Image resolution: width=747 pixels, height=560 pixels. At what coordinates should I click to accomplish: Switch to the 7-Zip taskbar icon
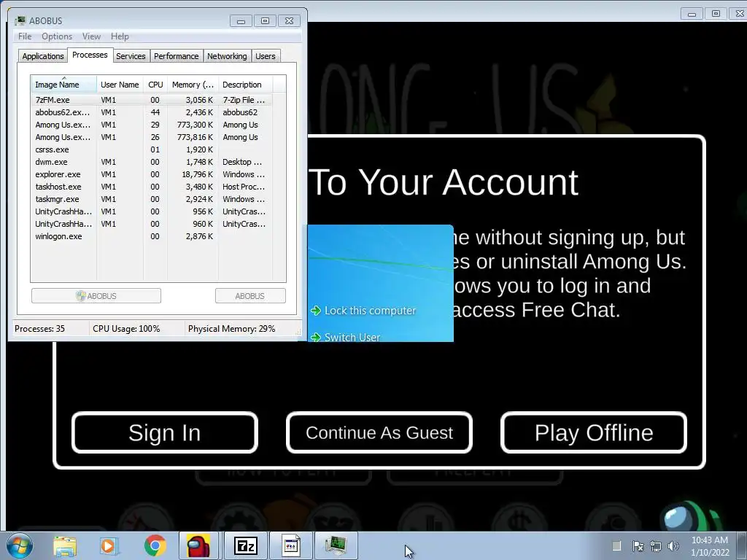(x=246, y=545)
